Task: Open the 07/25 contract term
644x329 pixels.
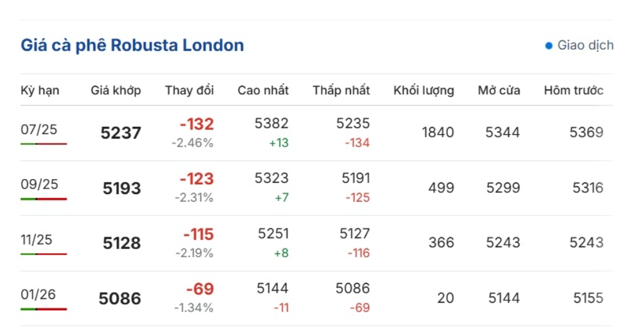Action: point(39,129)
